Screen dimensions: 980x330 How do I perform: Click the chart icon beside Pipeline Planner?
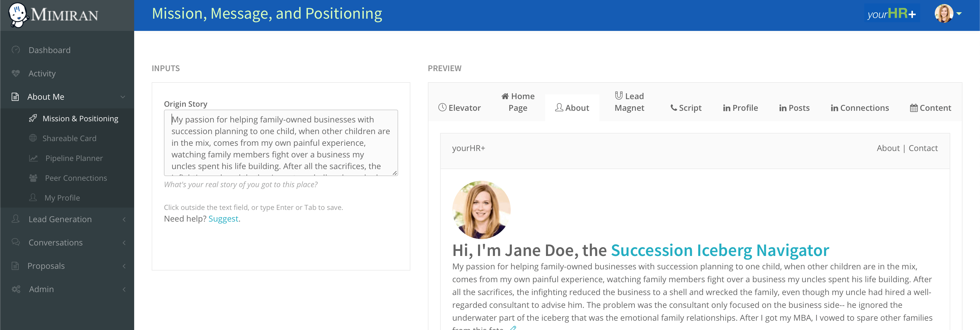point(34,158)
